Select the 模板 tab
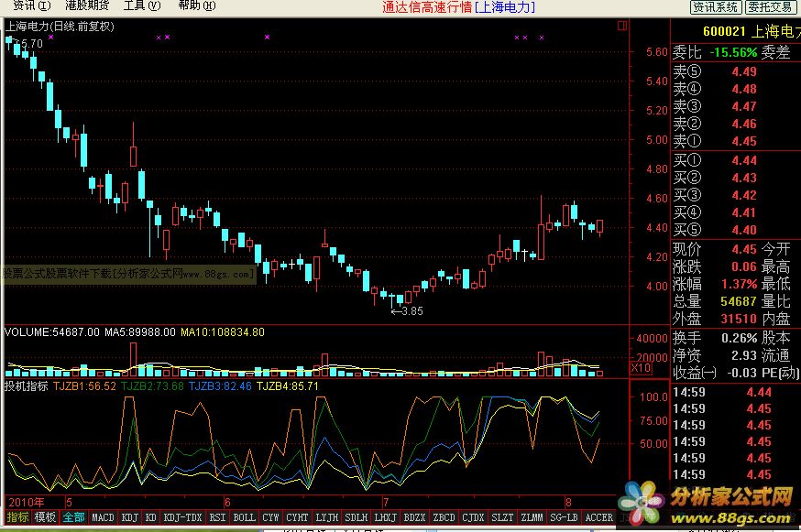Viewport: 801px width, 532px height. tap(45, 517)
